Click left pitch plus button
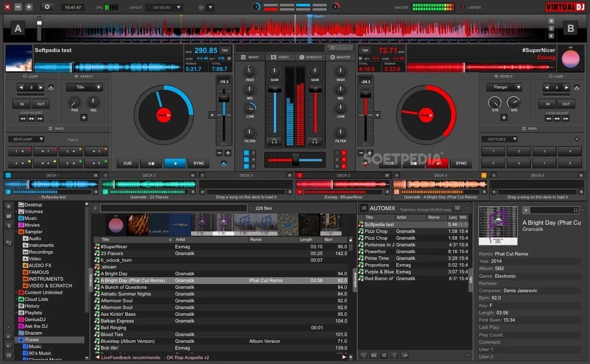590x364 pixels. pyautogui.click(x=228, y=153)
